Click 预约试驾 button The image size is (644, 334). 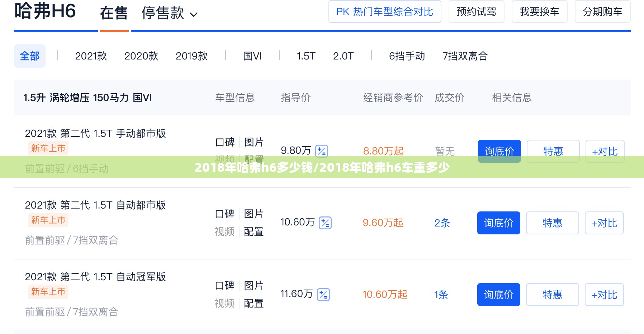click(477, 11)
